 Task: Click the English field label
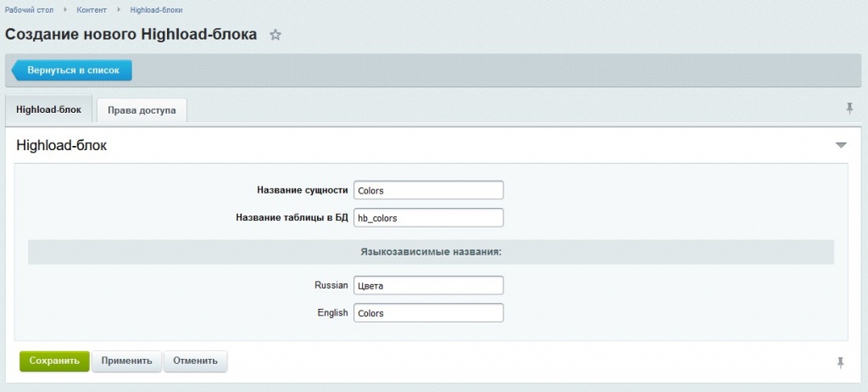click(x=332, y=313)
